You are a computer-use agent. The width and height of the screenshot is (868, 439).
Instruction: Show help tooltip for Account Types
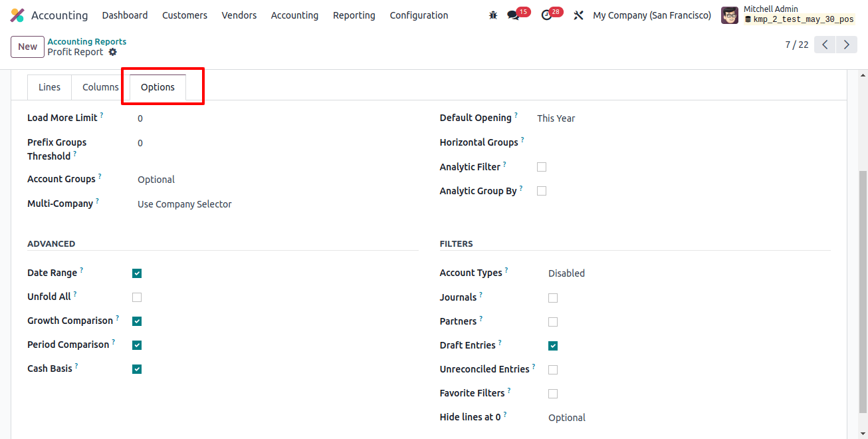(506, 271)
